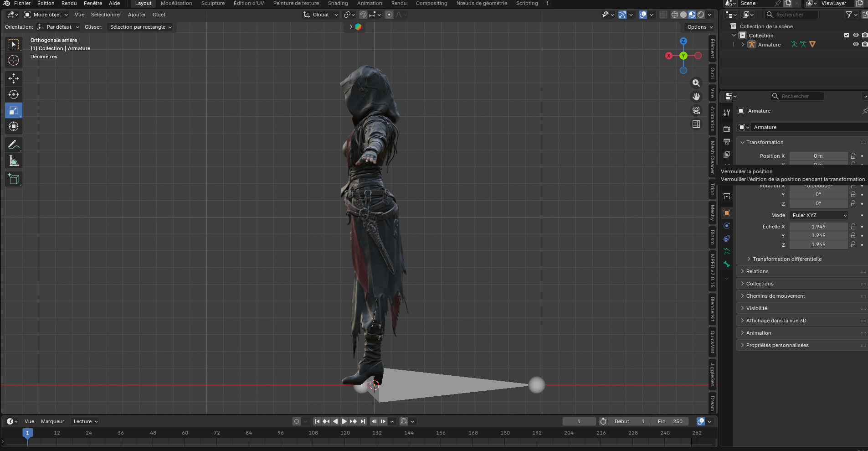Open the Édition menu
The image size is (868, 451).
(46, 3)
